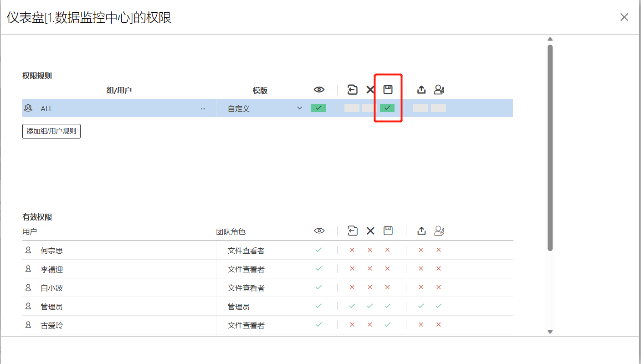
Task: Click 管理员's manage-permissions check mark
Action: pos(438,306)
